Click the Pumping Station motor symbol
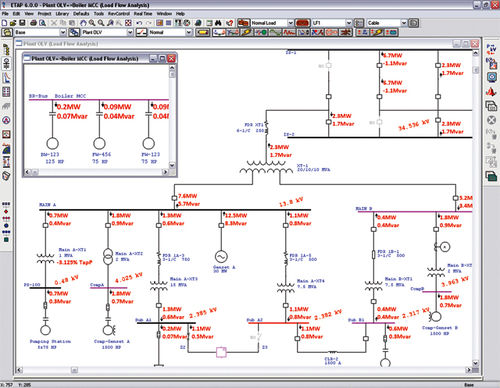 pos(45,330)
